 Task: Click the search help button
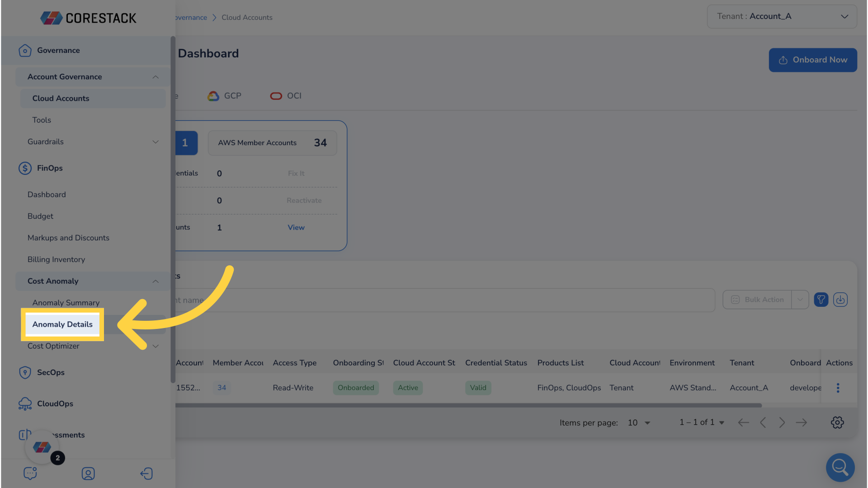point(840,467)
